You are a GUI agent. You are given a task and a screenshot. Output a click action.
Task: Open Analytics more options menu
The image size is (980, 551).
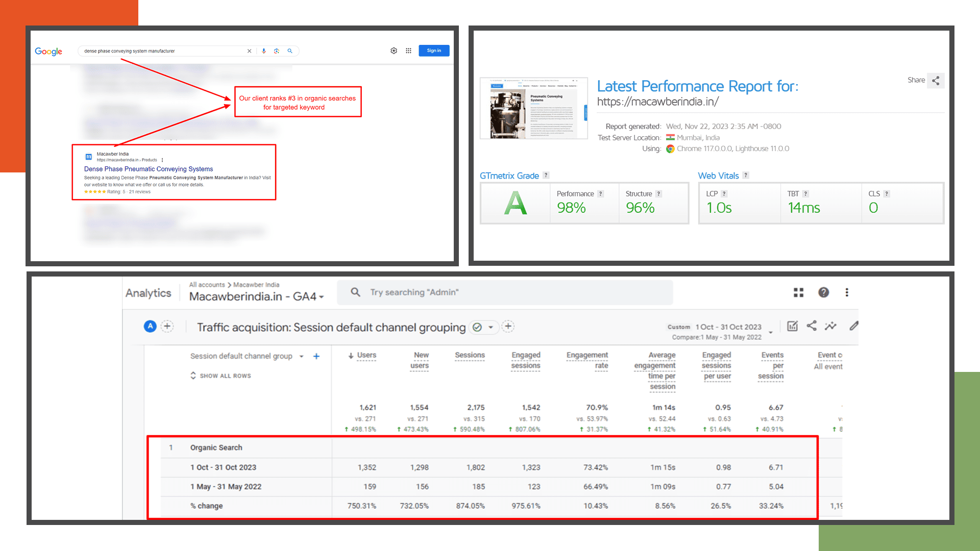pyautogui.click(x=847, y=292)
